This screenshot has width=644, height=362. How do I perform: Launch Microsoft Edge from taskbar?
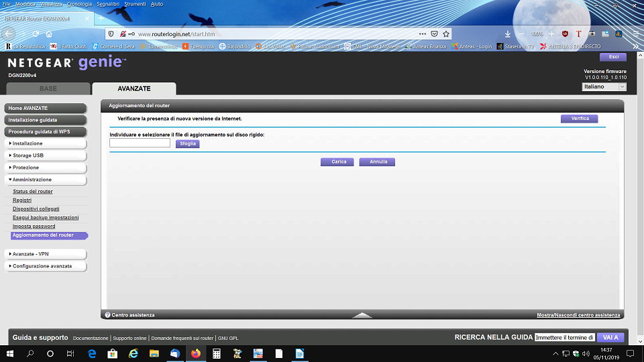92,353
